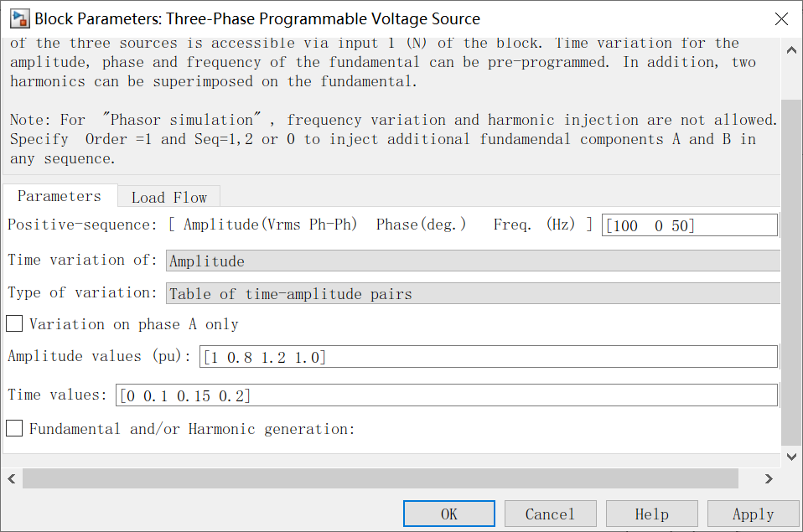Enable Fundamental and/or Harmonic generation
Screen dimensions: 803x532
(13, 428)
